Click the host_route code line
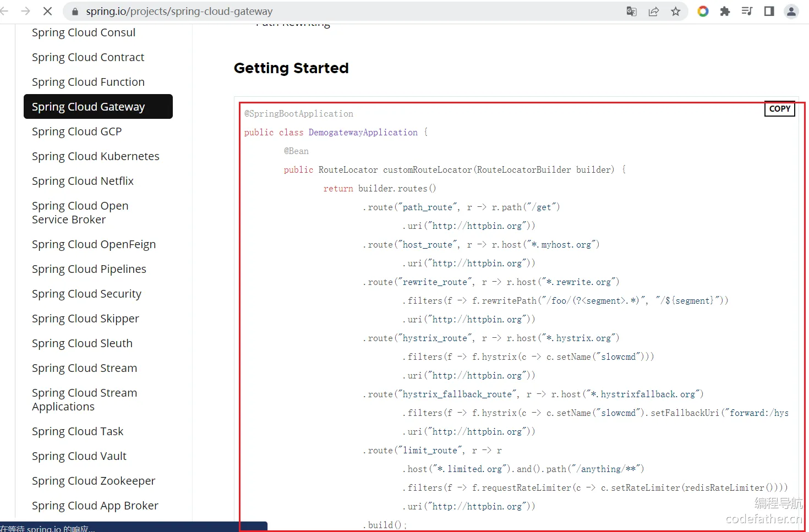809x532 pixels. (481, 245)
